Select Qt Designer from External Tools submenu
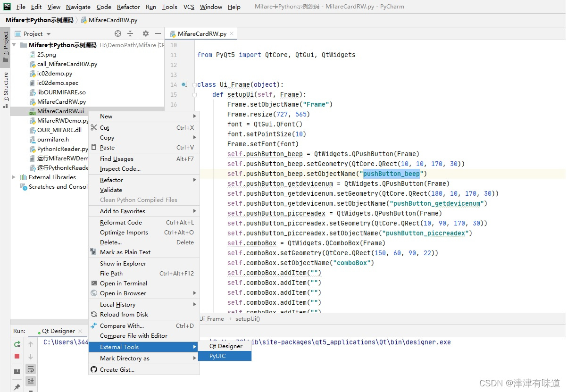The width and height of the screenshot is (567, 392). 225,346
